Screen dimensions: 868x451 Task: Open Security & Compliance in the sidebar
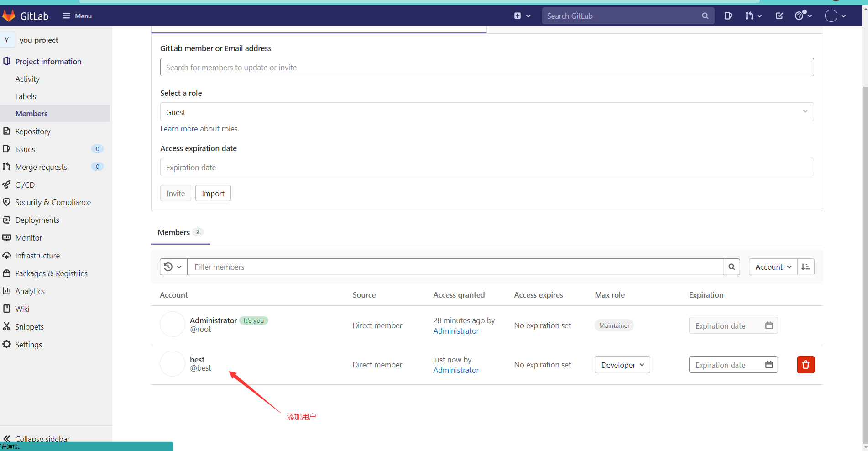coord(52,202)
